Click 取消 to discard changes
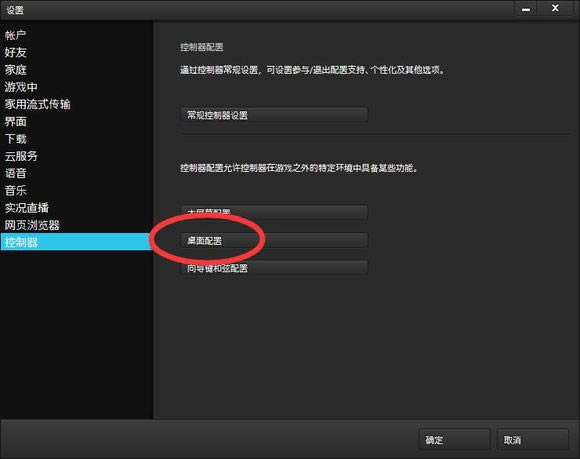 [532, 440]
